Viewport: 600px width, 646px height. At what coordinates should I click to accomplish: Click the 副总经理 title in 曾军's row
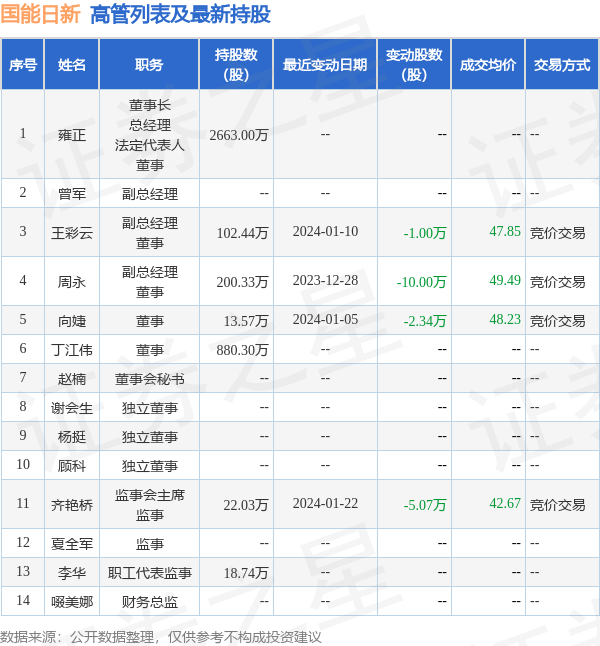point(150,194)
